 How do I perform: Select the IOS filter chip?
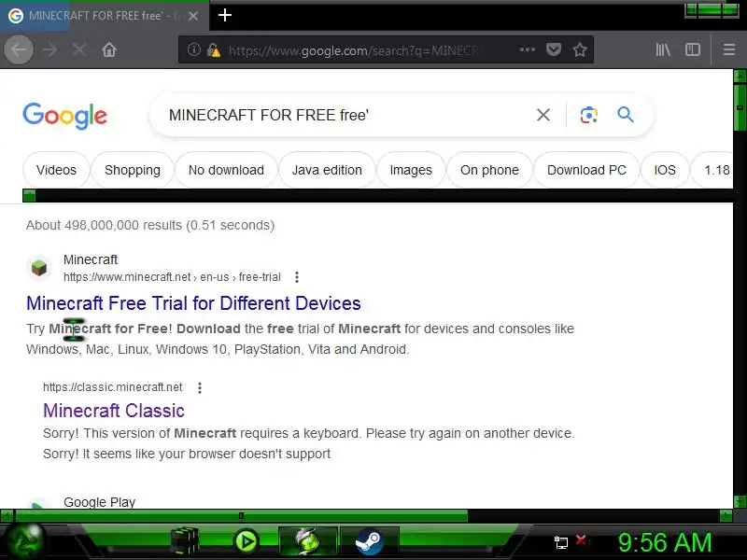[x=665, y=170]
